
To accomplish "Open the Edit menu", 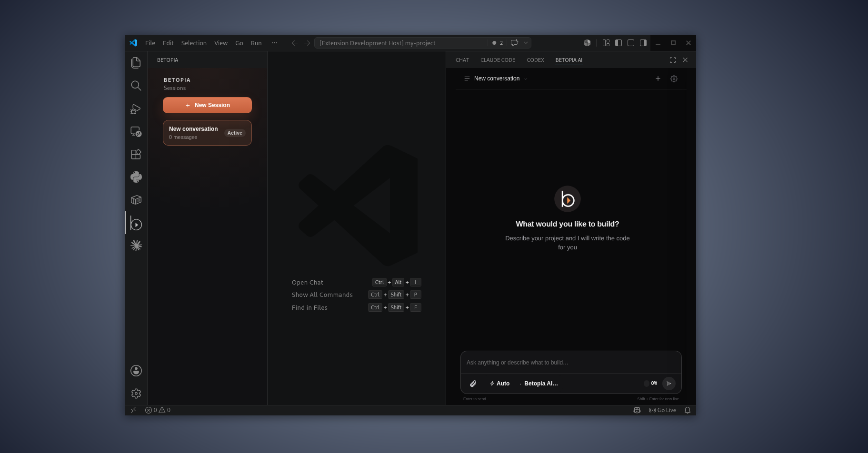I will [168, 43].
